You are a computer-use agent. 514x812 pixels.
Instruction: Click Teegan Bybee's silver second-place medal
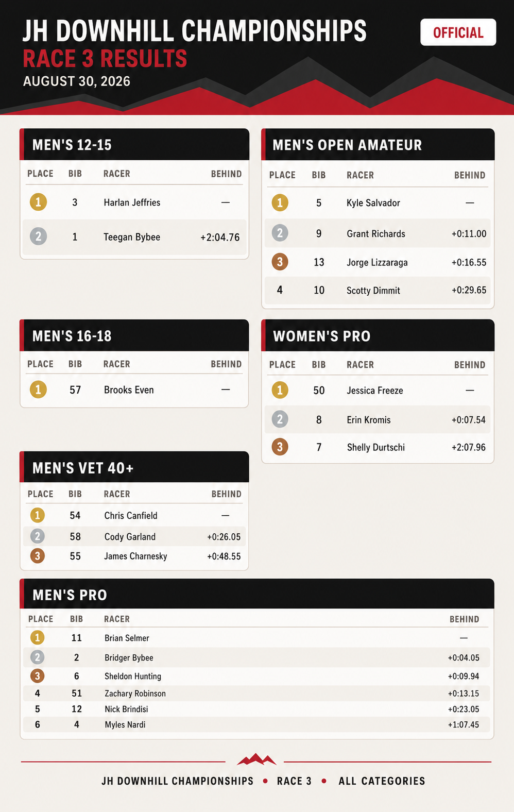point(38,236)
